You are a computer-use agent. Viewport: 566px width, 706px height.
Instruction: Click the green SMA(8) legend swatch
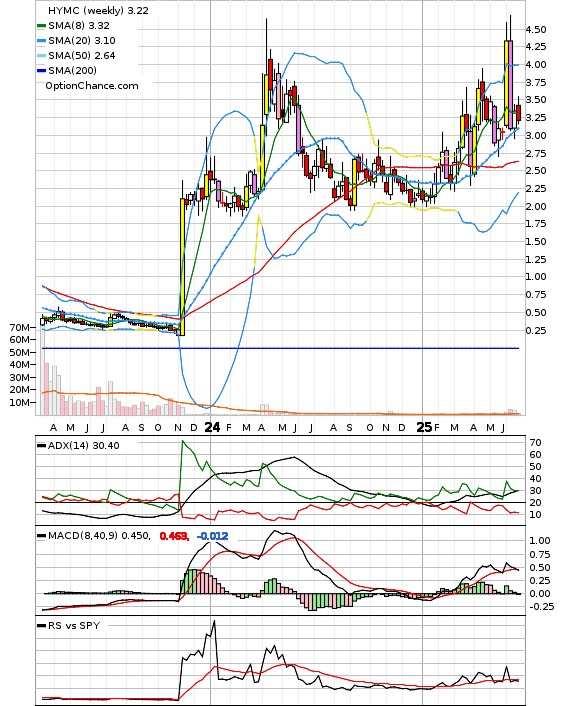(x=41, y=26)
